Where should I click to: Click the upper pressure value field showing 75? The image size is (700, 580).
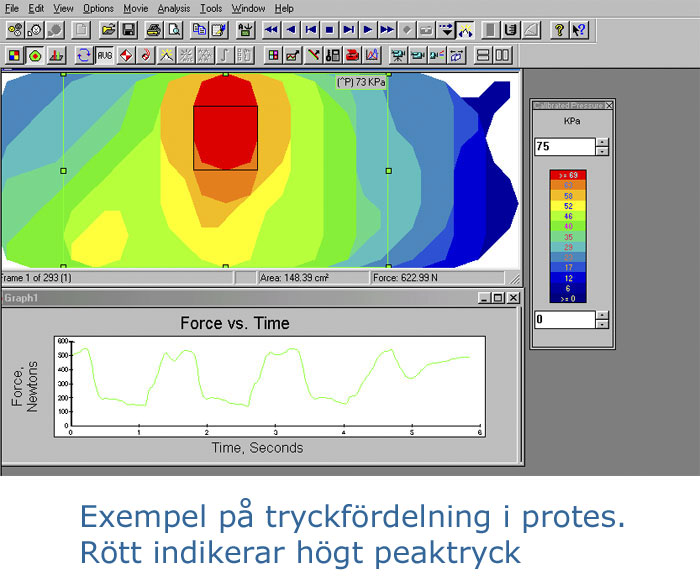point(563,146)
